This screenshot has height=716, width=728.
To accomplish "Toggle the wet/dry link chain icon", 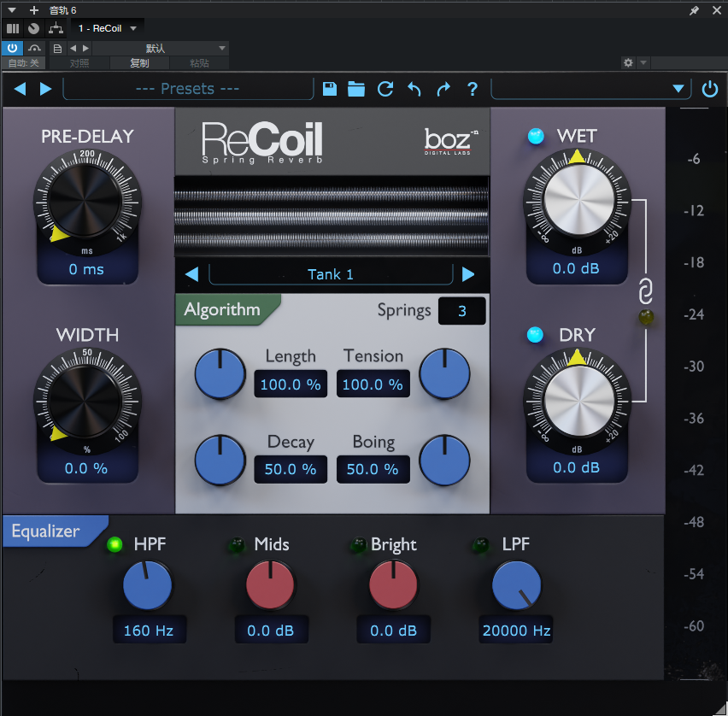I will 645,291.
